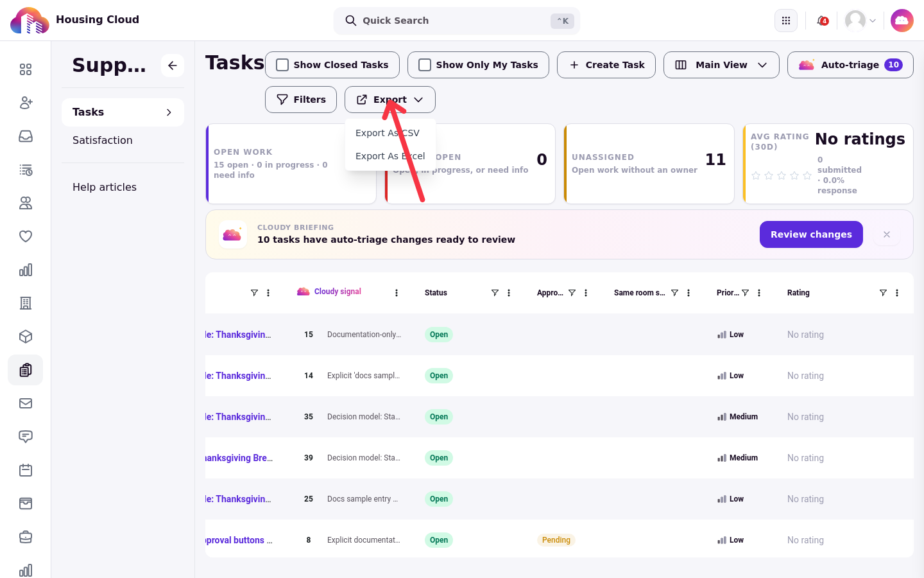Toggle the Export dropdown button
This screenshot has height=578, width=924.
point(390,100)
